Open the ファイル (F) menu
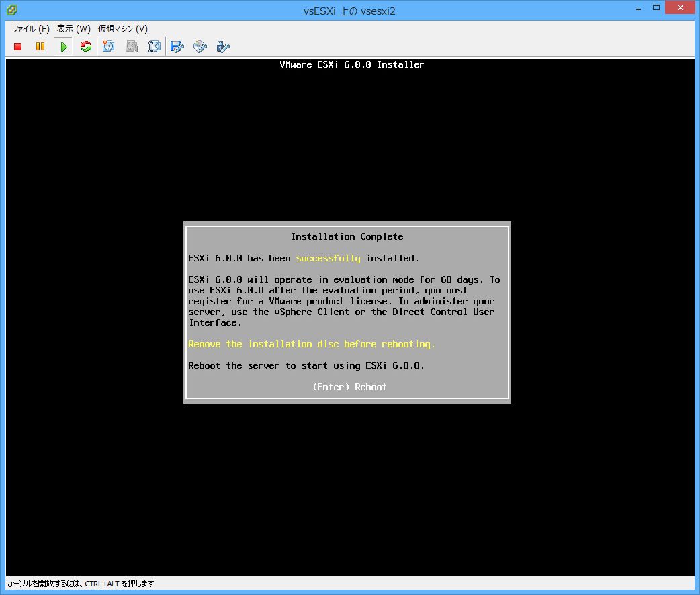The width and height of the screenshot is (700, 595). coord(31,29)
